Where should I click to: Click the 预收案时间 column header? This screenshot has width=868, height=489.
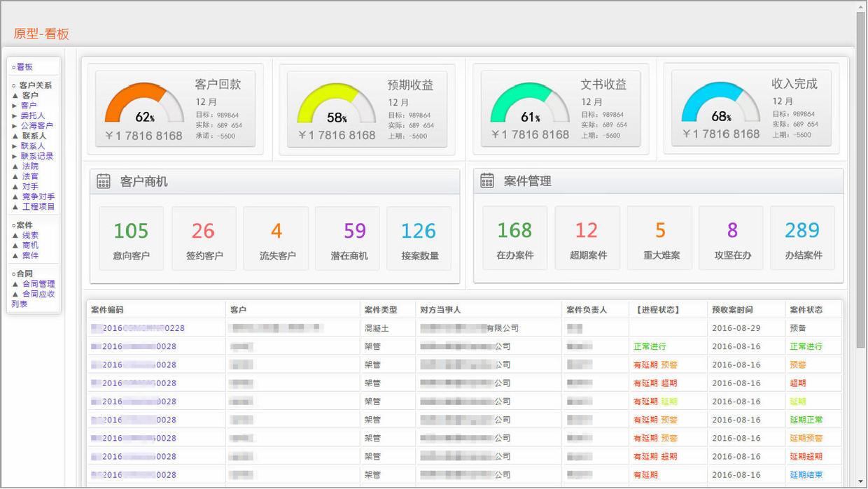click(x=732, y=310)
